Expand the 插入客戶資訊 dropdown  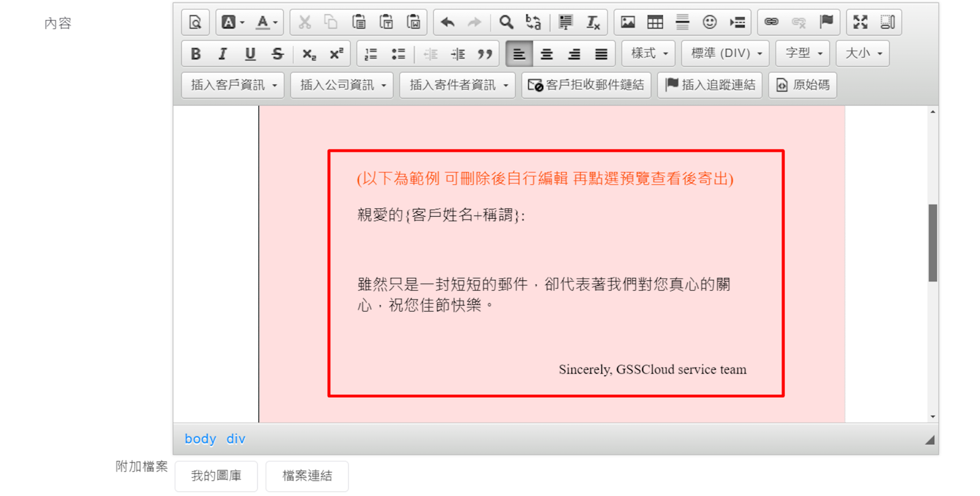[233, 85]
